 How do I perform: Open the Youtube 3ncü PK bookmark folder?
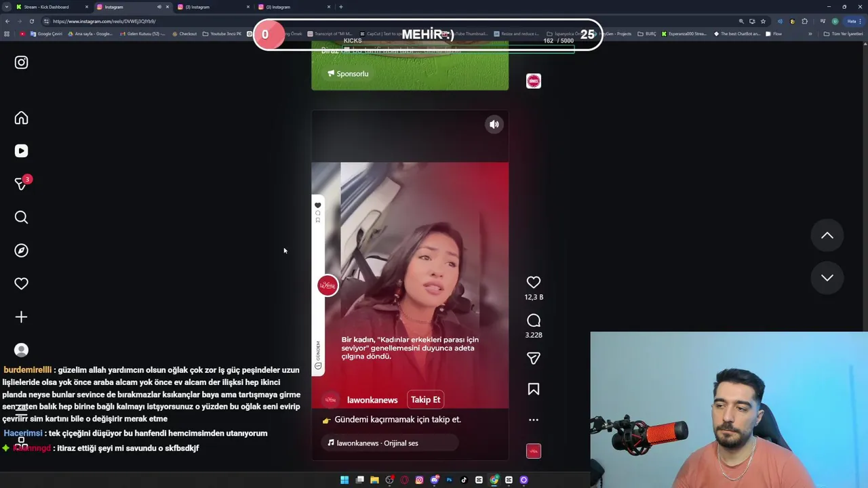coord(222,34)
